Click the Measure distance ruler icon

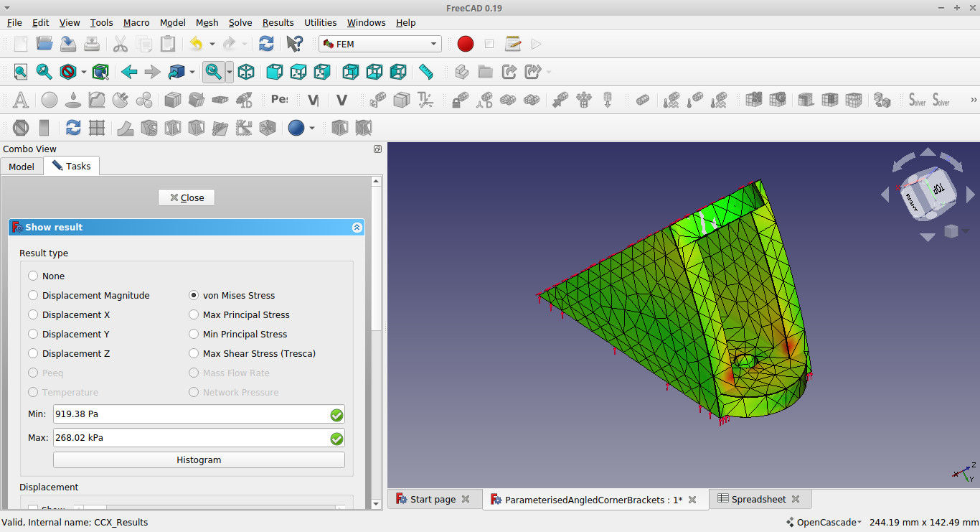click(426, 72)
